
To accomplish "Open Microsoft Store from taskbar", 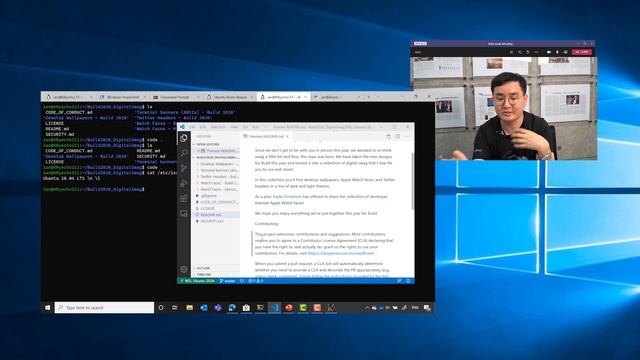I will coord(246,308).
